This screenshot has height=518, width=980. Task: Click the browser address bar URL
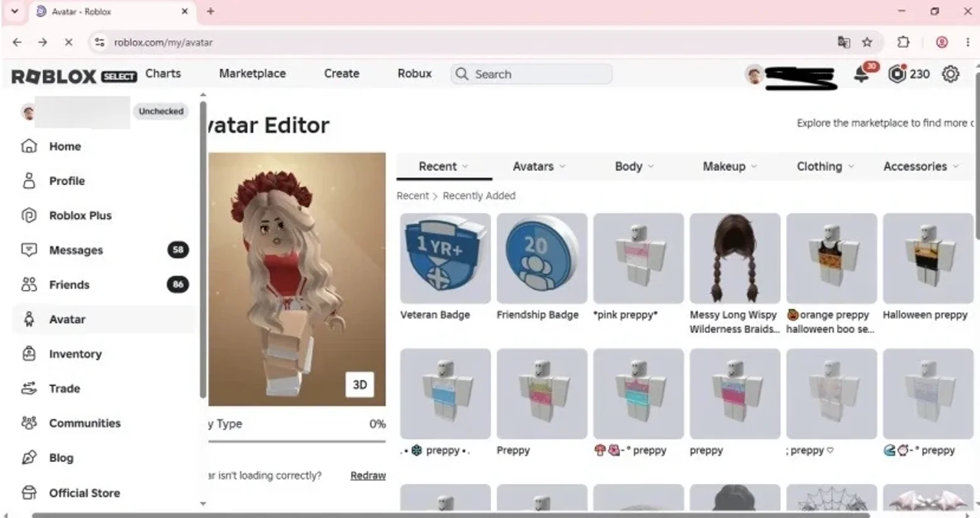(163, 42)
